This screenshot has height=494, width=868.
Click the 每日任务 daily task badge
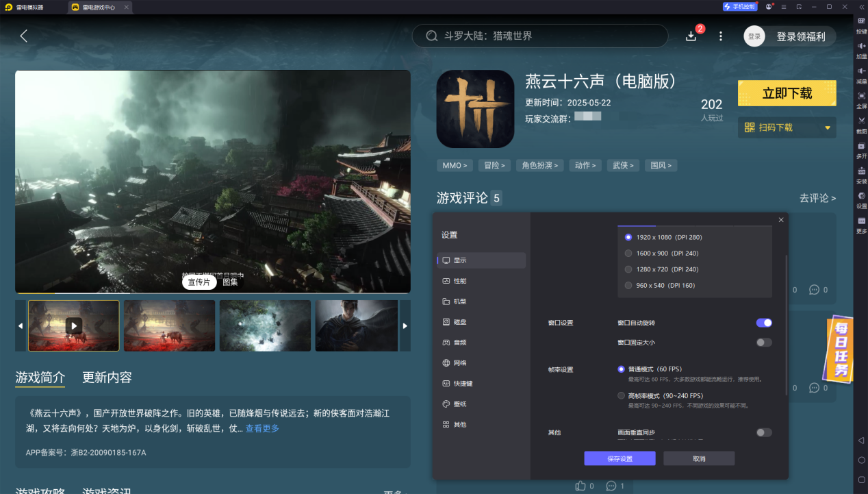coord(841,348)
